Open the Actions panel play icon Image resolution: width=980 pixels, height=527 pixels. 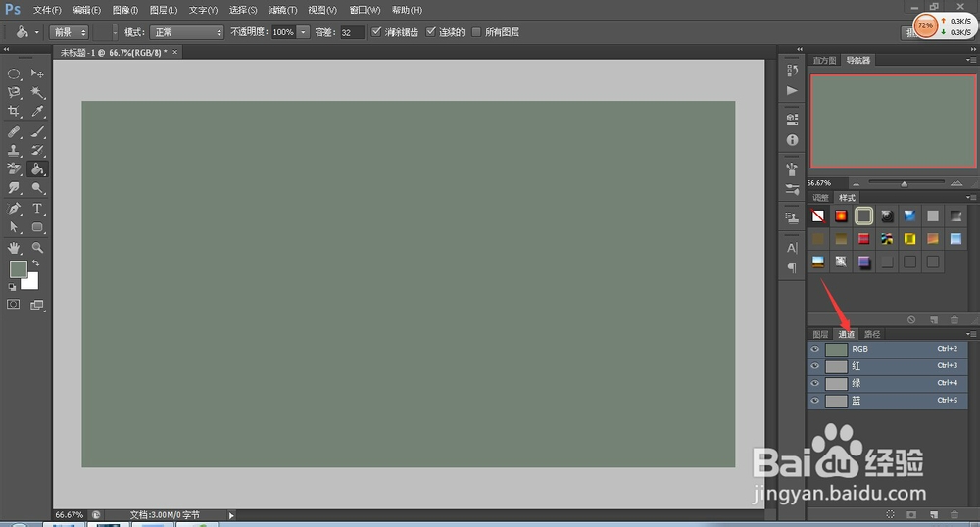click(x=793, y=90)
